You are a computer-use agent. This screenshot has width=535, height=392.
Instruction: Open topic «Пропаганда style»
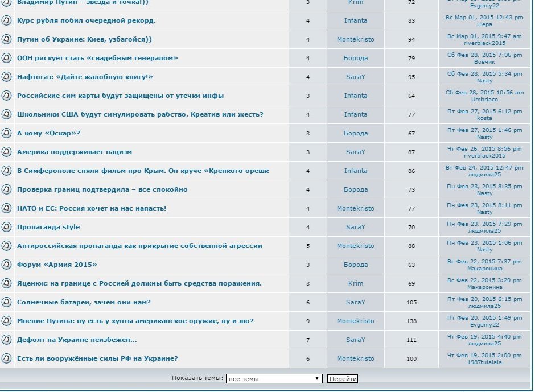tap(48, 227)
